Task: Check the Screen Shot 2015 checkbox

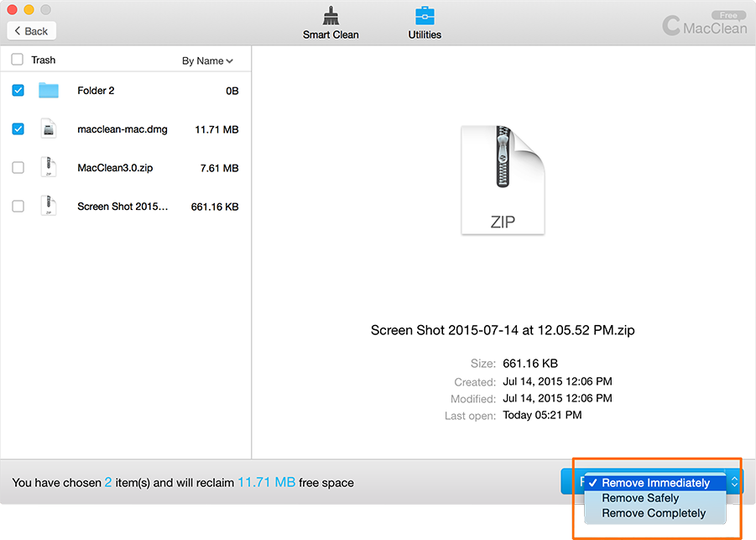Action: click(18, 206)
